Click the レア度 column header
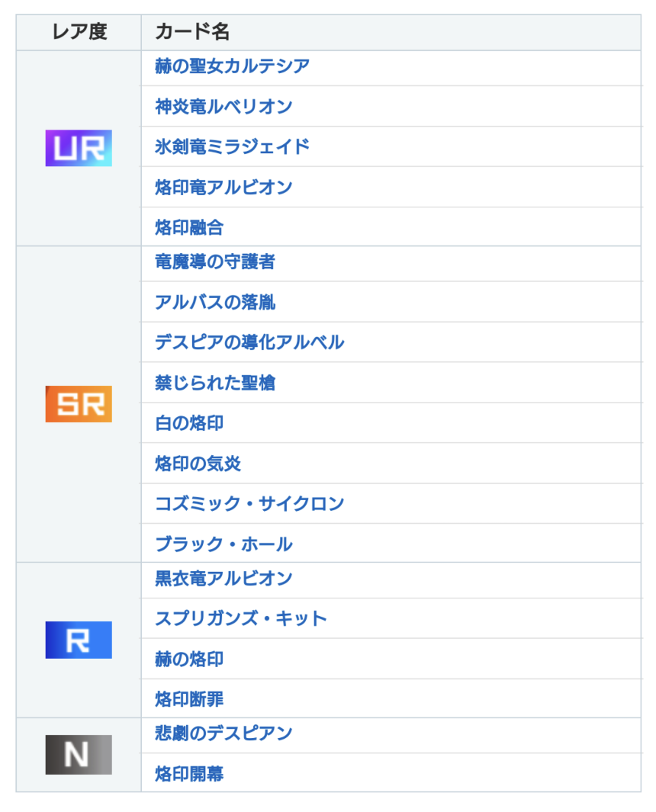 [x=79, y=32]
